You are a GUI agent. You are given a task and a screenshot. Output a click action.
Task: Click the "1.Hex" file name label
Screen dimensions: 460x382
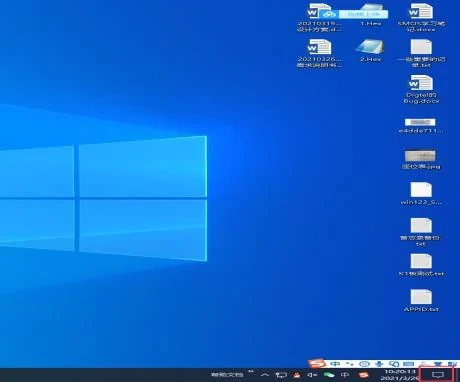coord(371,24)
